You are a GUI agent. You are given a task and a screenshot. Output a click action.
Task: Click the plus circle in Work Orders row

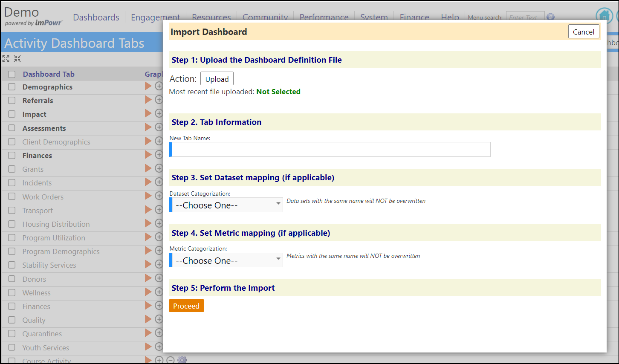pos(159,196)
